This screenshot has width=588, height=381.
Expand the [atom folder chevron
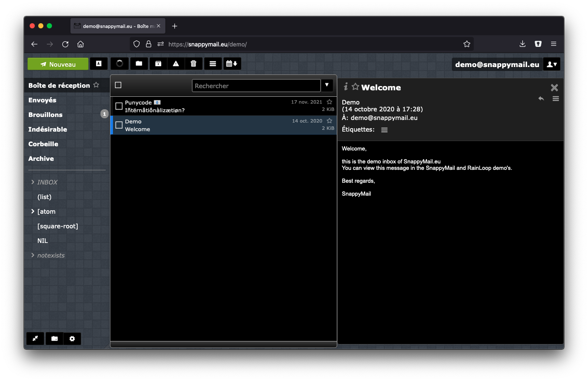[x=33, y=212]
